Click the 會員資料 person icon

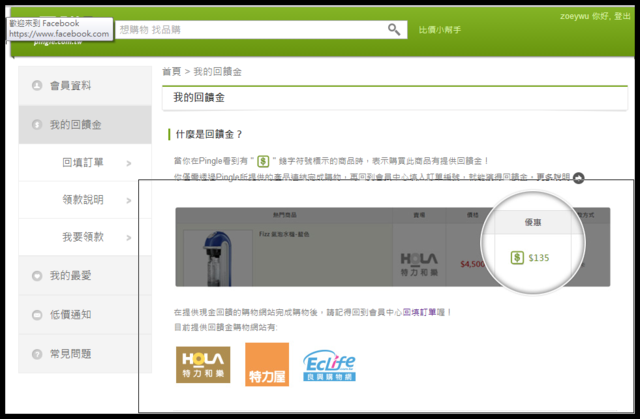click(37, 86)
